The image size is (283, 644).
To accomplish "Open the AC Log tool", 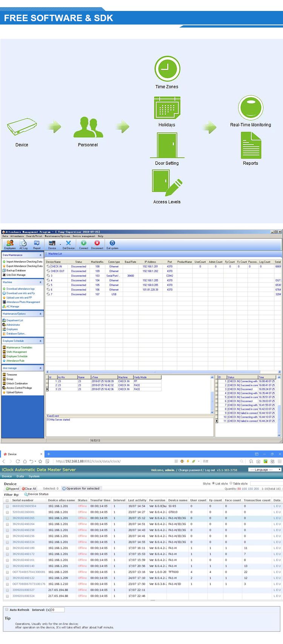I will click(23, 244).
